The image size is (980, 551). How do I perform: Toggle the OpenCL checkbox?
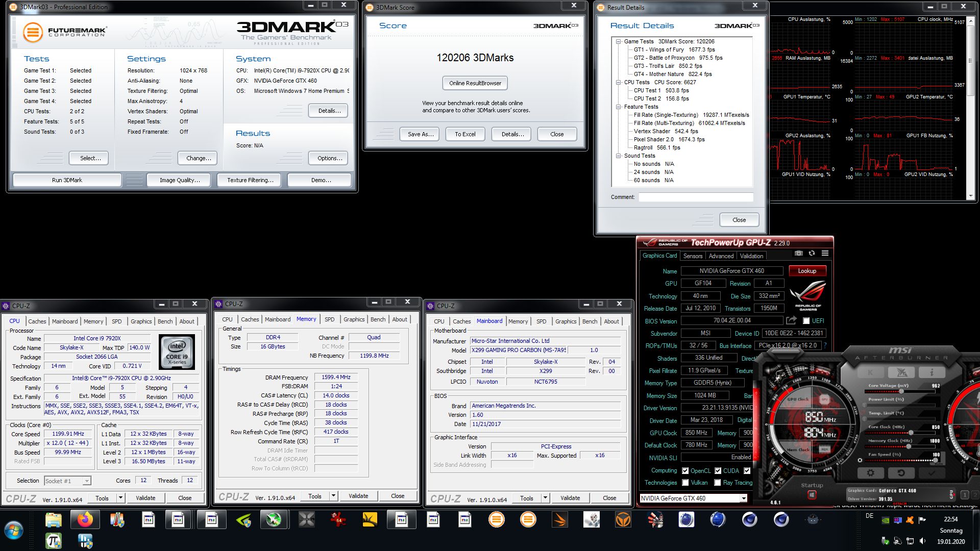pos(685,471)
